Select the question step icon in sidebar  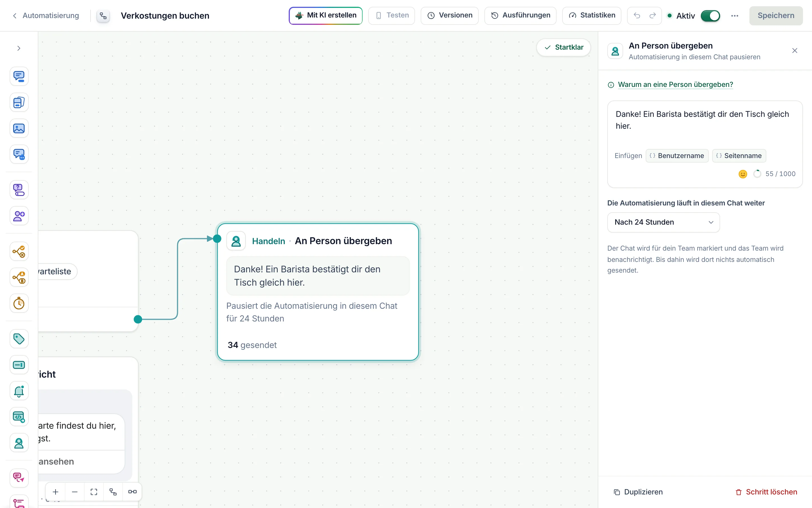(19, 190)
